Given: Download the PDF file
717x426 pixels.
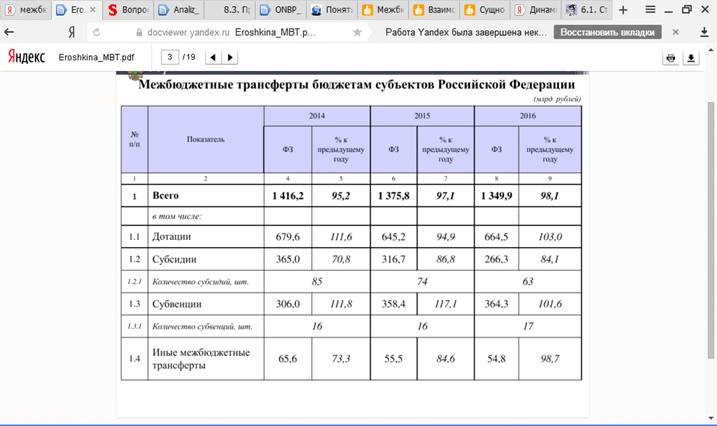Looking at the screenshot, I should [691, 58].
